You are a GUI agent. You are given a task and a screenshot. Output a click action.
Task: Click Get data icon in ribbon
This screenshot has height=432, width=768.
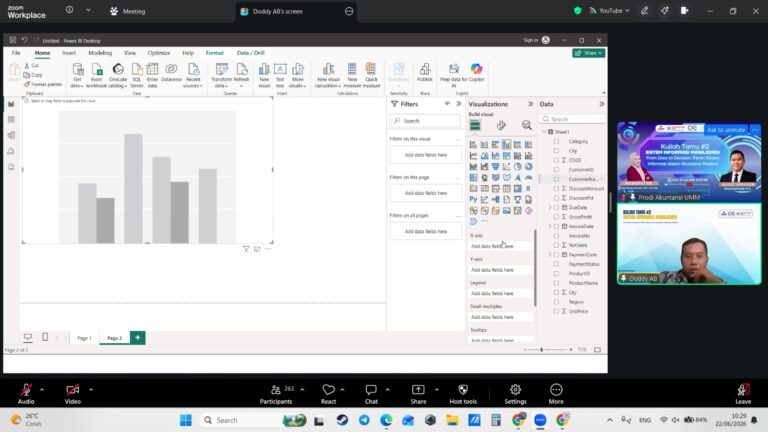[77, 75]
